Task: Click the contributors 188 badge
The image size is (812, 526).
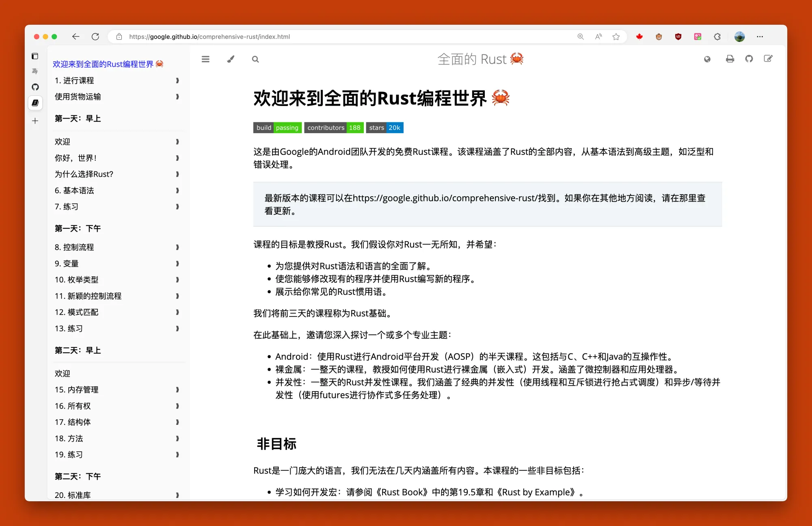Action: point(333,128)
